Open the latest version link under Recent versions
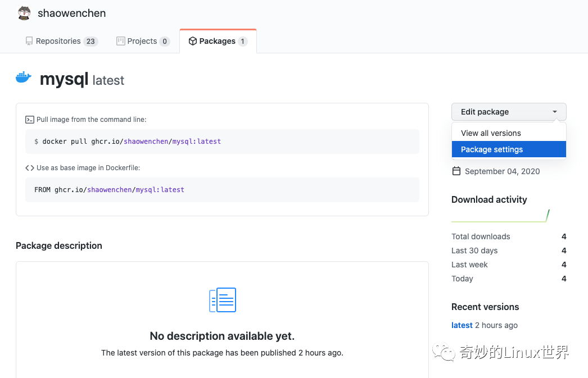 [x=462, y=325]
